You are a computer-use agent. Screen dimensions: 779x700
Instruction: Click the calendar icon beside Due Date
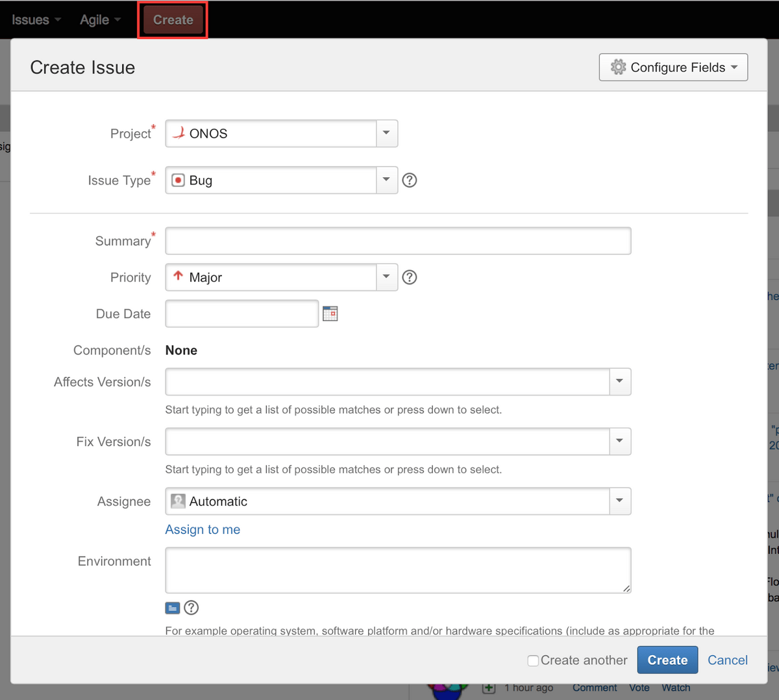pyautogui.click(x=330, y=313)
